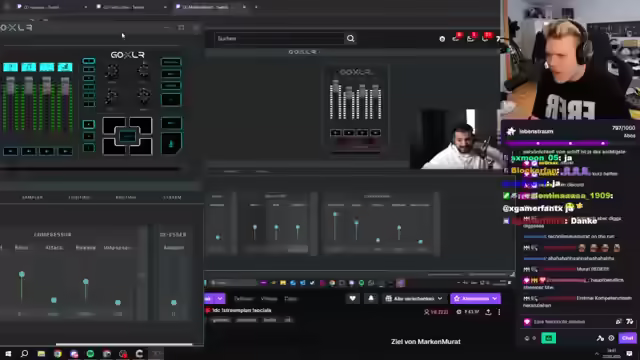Toggle mute on fourth fader channel
Image resolution: width=640 pixels, height=360 pixels.
point(65,151)
